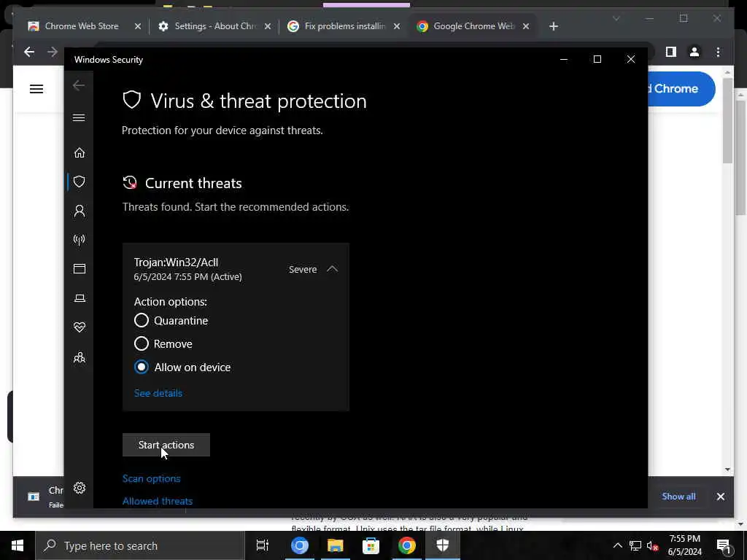Click network icon in system tray
Viewport: 747px width, 560px height.
635,545
